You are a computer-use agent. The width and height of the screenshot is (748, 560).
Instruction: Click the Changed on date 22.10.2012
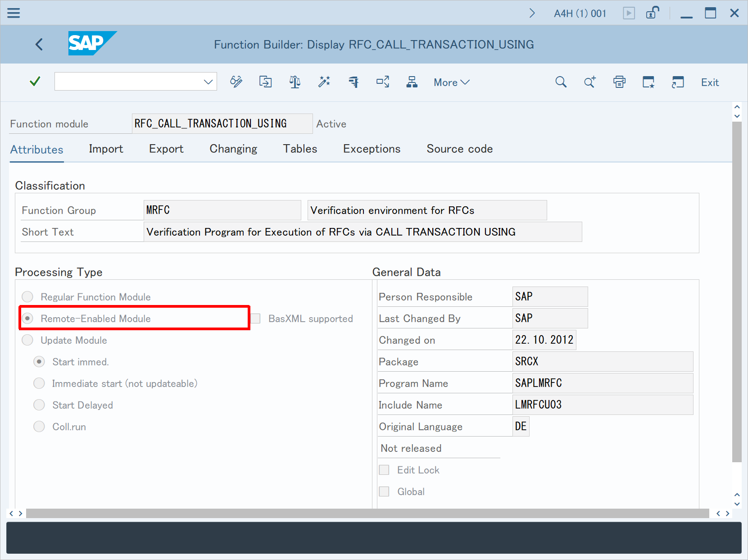click(x=544, y=340)
